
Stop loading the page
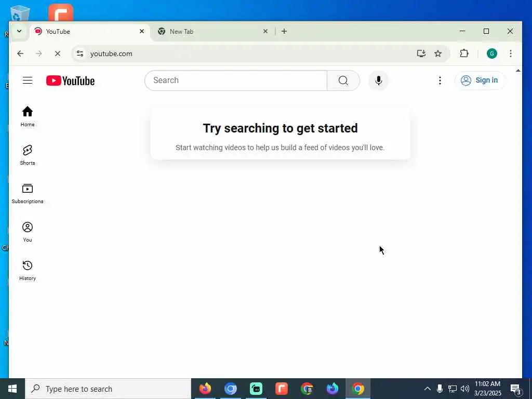point(57,54)
